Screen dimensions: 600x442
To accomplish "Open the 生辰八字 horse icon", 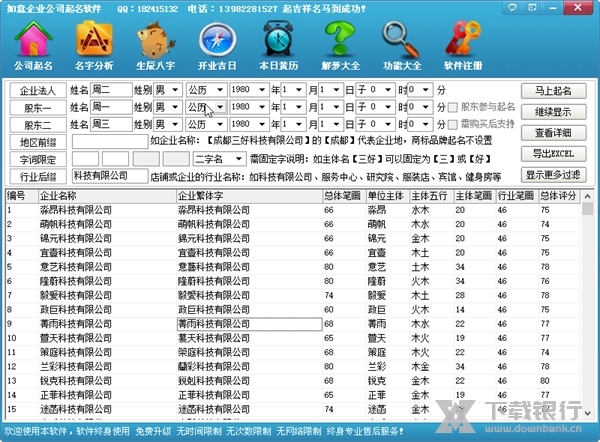I will click(x=156, y=45).
